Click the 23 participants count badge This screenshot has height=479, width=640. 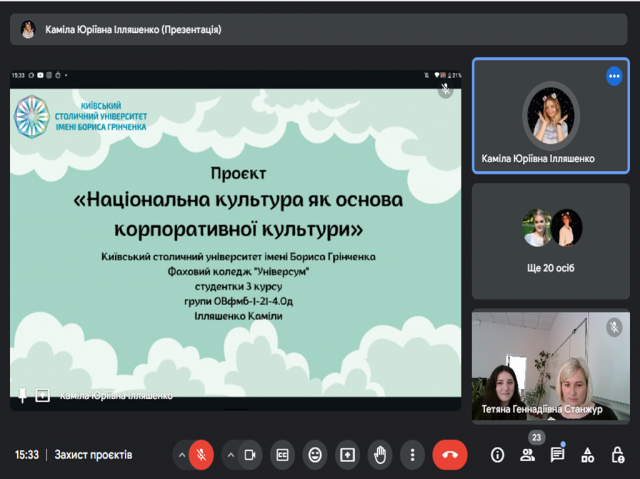(x=536, y=438)
